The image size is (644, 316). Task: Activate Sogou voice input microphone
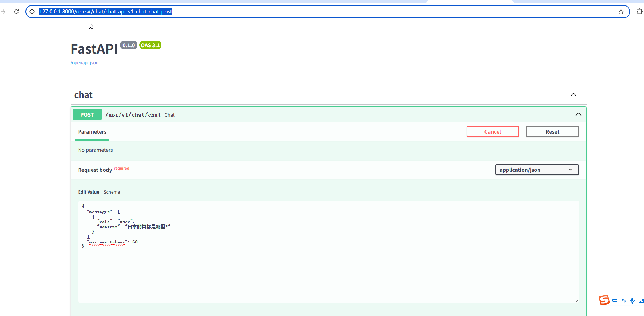632,301
